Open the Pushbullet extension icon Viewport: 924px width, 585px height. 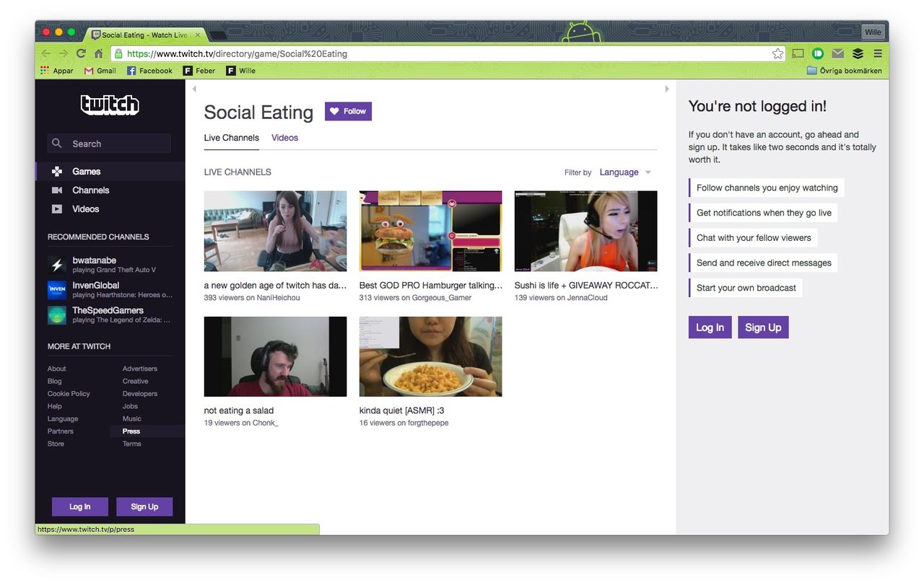tap(816, 53)
